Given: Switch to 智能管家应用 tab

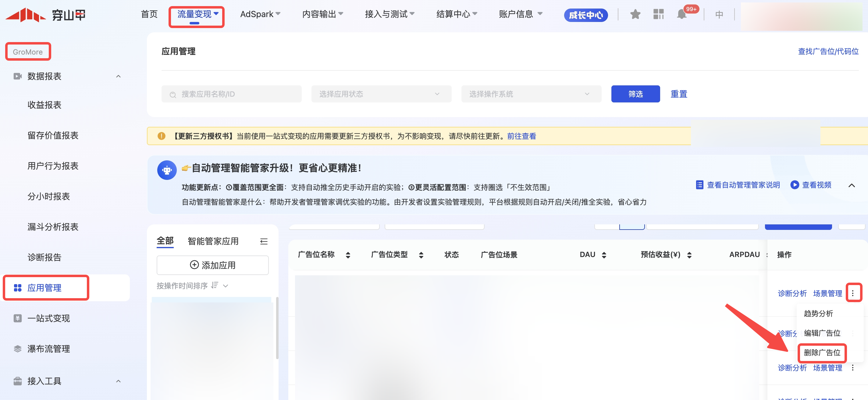Looking at the screenshot, I should click(x=213, y=241).
